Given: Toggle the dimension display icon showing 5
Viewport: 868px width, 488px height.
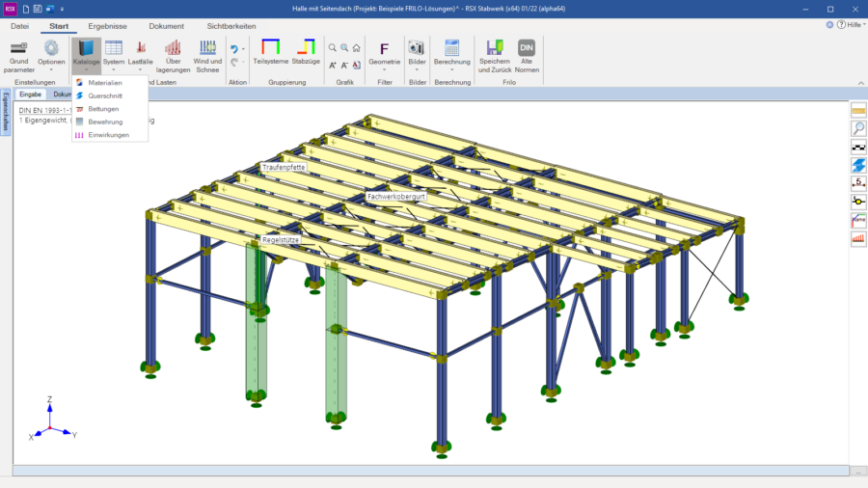Looking at the screenshot, I should (858, 183).
